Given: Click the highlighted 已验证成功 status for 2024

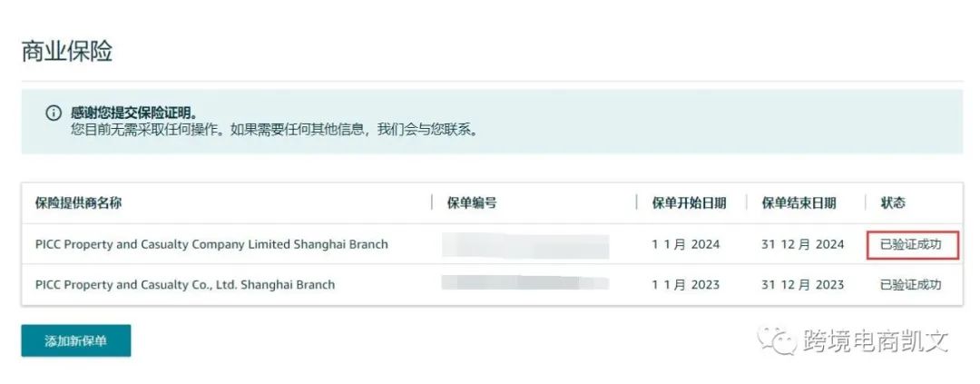Looking at the screenshot, I should click(x=913, y=244).
